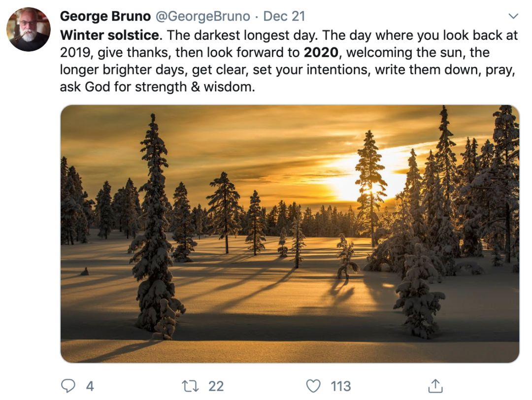
Task: Retweet this post using the arrows icon
Action: tap(190, 386)
